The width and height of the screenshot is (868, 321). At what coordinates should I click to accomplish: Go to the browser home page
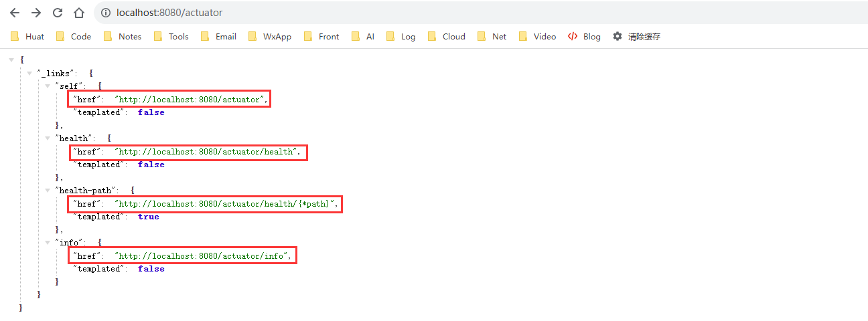coord(79,13)
